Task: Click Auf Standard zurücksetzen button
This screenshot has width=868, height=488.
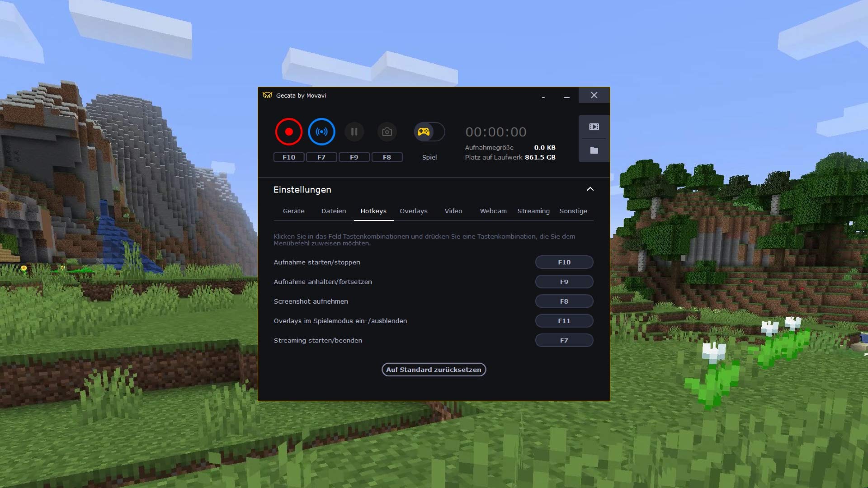Action: 434,370
